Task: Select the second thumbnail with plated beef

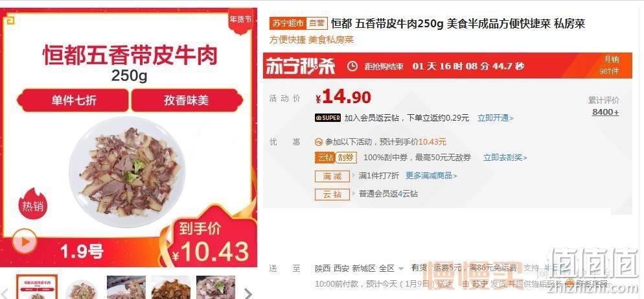Action: [x=82, y=287]
